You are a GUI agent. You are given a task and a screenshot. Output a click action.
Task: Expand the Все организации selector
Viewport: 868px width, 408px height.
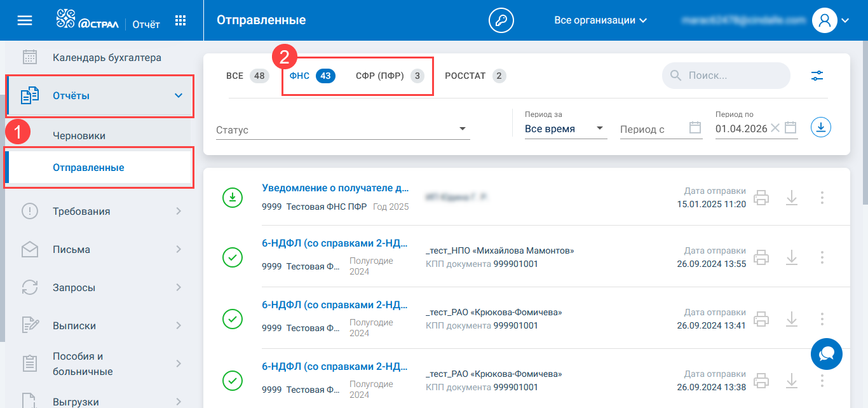[600, 20]
